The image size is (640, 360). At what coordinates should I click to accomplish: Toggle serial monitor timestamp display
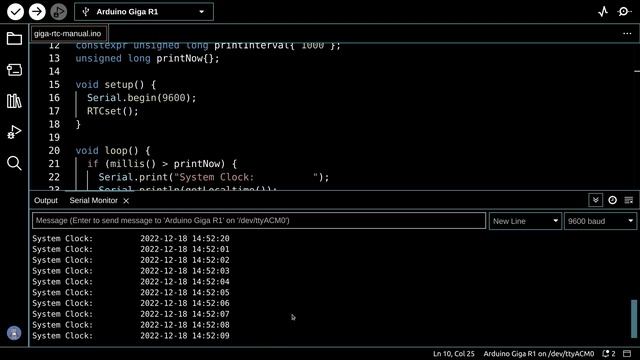(612, 200)
